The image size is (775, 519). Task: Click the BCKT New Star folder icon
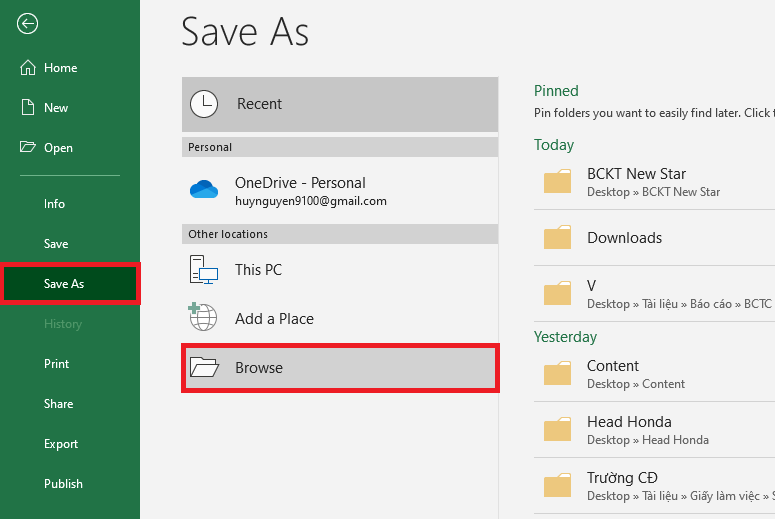[x=557, y=182]
